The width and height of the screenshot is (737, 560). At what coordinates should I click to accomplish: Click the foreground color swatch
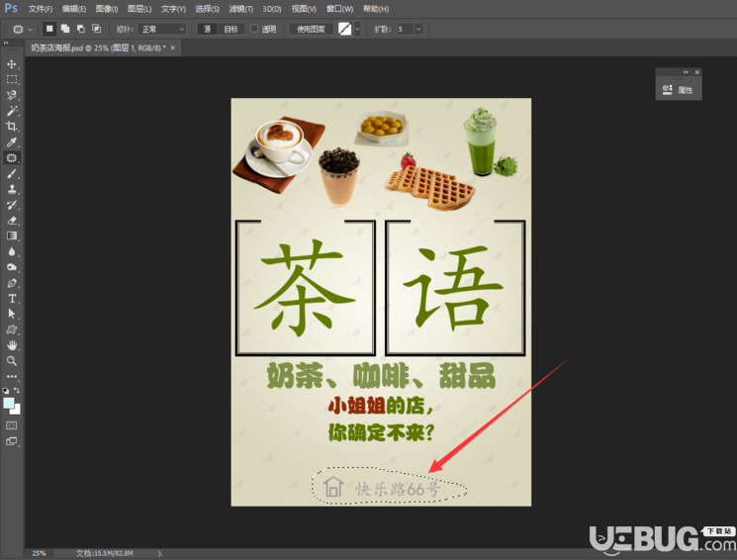[9, 404]
